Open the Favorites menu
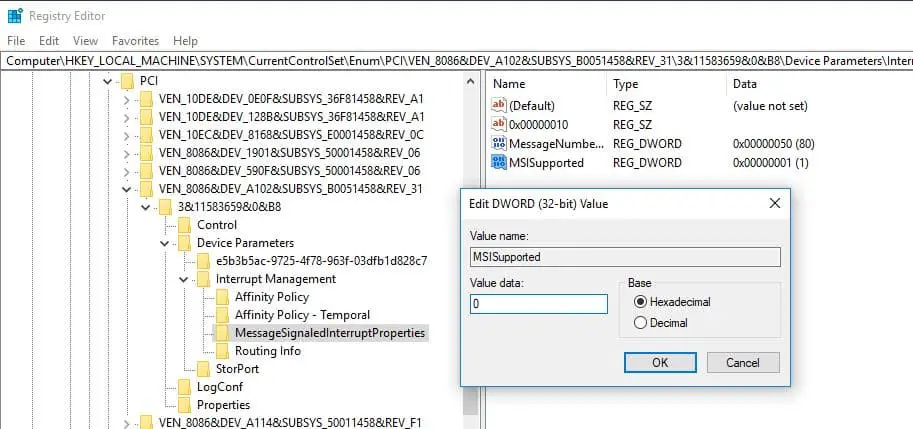 135,41
